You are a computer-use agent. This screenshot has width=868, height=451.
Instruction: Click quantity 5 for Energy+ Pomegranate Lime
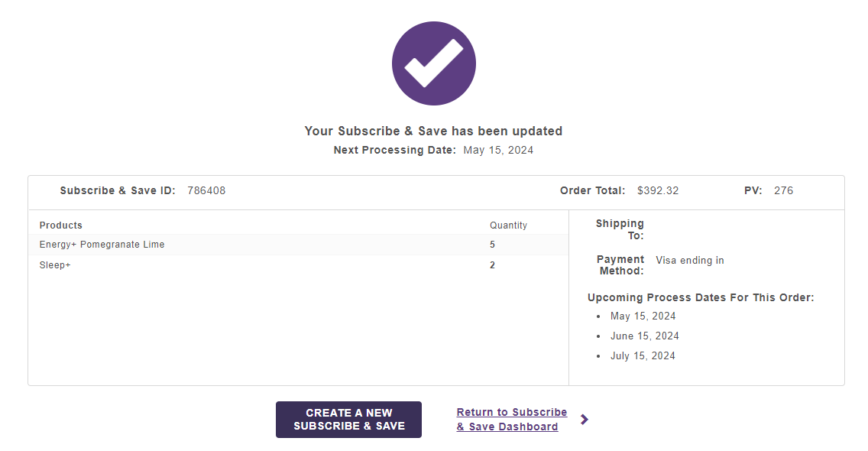(492, 245)
